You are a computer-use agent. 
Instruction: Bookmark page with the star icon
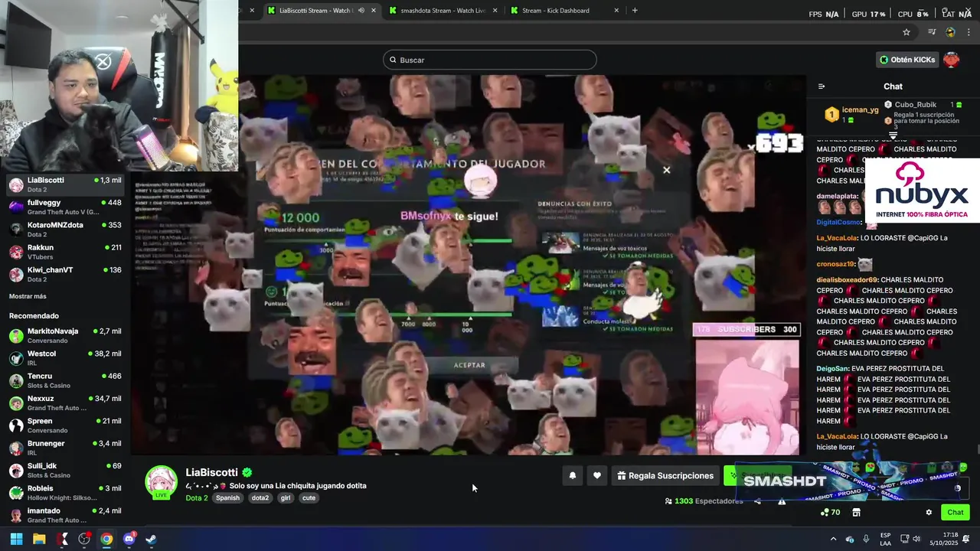click(x=906, y=32)
